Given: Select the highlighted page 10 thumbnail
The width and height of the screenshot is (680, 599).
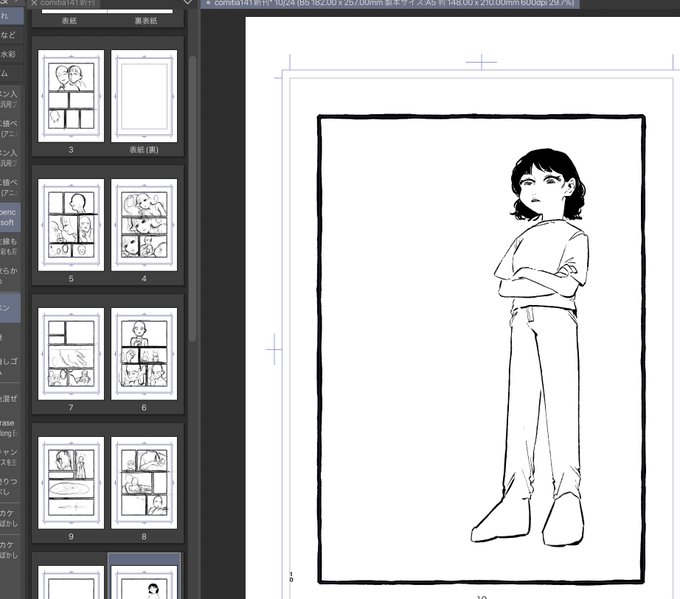Looking at the screenshot, I should (144, 581).
